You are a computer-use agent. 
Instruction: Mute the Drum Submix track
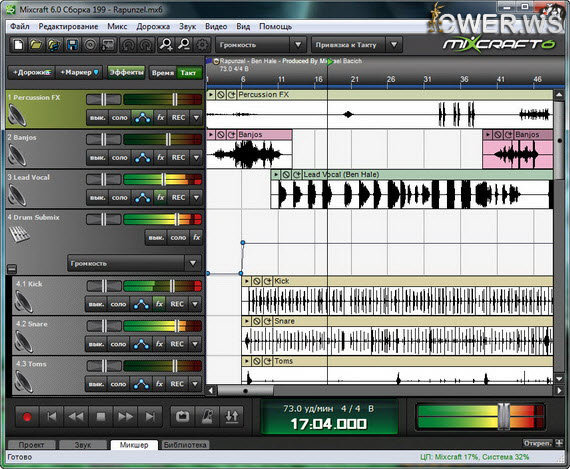point(156,237)
